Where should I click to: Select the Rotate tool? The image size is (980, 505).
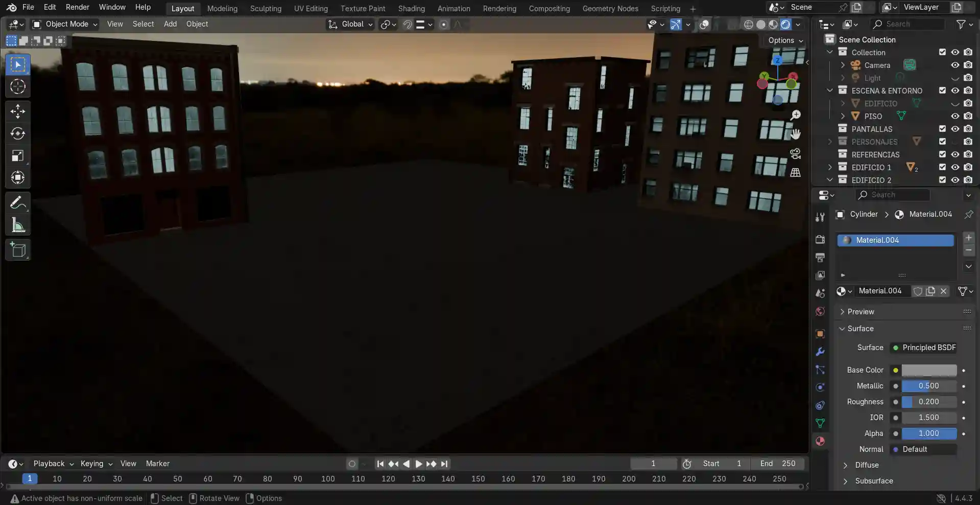(x=18, y=133)
